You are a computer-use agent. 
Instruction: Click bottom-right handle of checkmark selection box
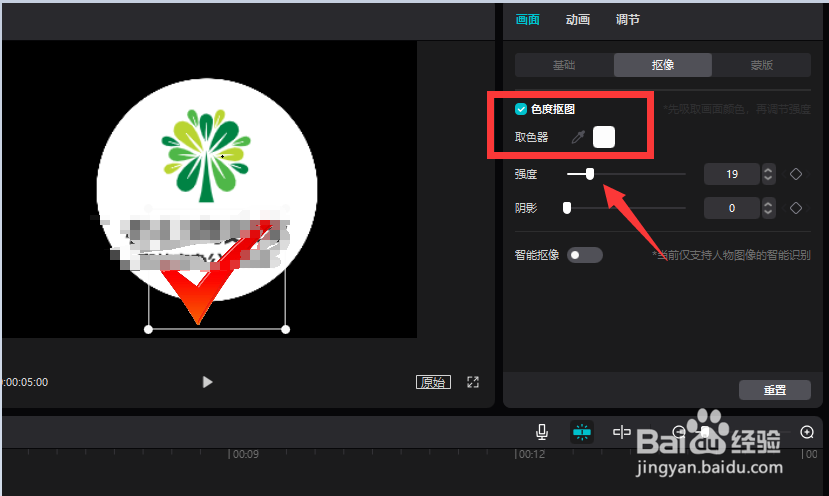285,329
